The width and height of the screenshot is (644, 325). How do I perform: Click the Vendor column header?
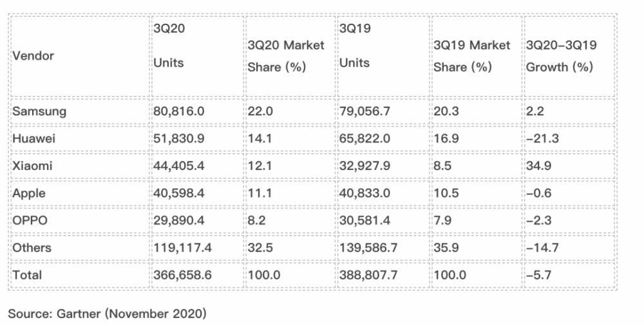tap(33, 56)
